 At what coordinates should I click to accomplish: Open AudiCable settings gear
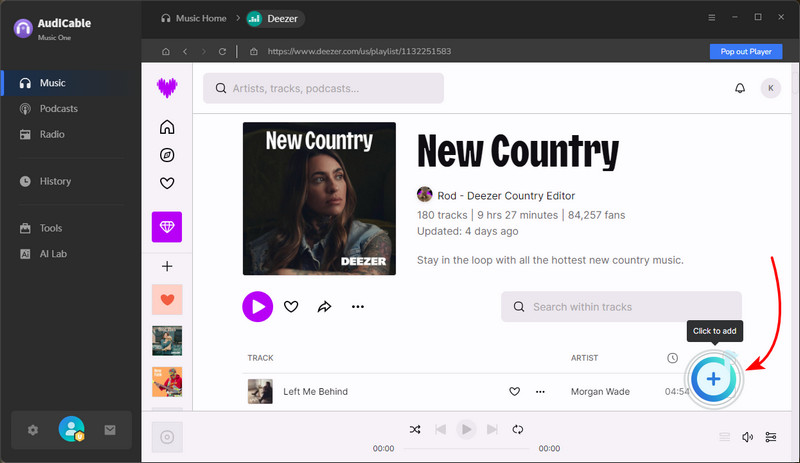[33, 430]
